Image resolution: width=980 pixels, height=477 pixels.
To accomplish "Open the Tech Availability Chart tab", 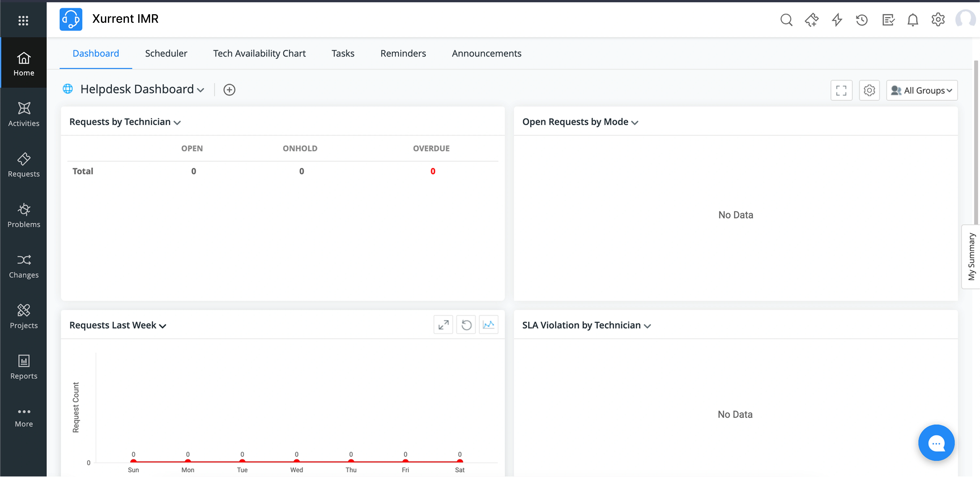I will point(259,54).
